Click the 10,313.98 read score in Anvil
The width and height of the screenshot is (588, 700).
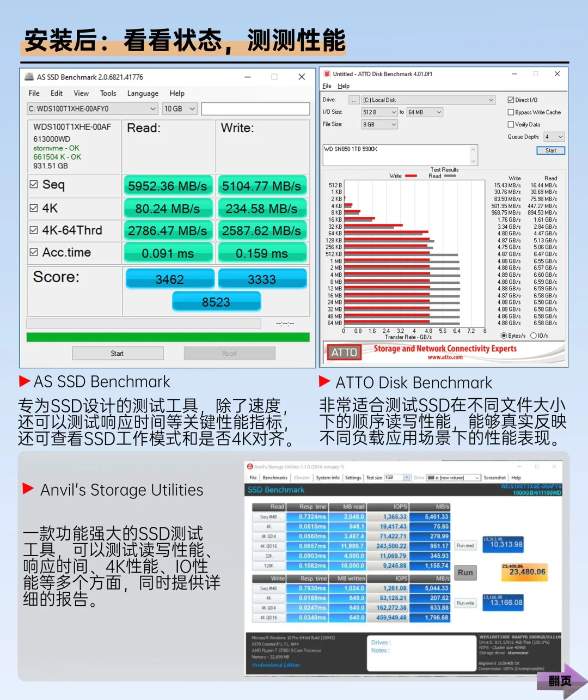point(503,544)
